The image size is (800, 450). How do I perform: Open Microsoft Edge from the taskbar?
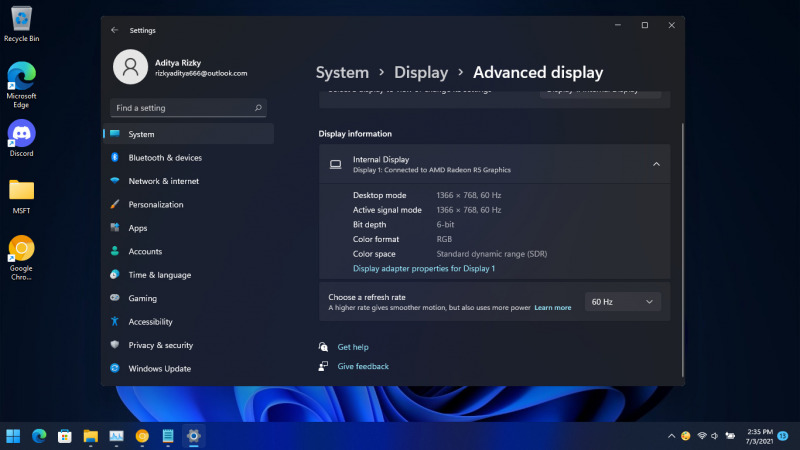[x=39, y=436]
